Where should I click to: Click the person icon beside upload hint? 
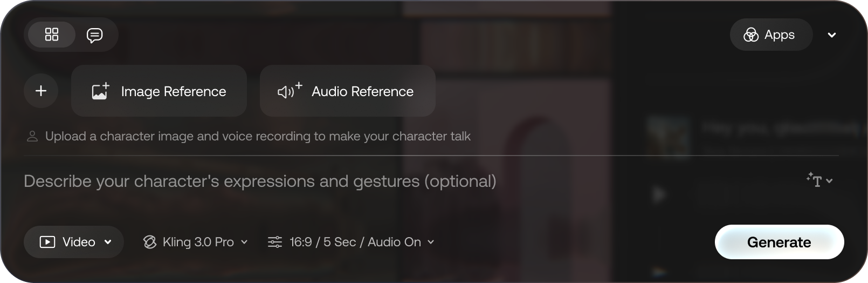(32, 136)
